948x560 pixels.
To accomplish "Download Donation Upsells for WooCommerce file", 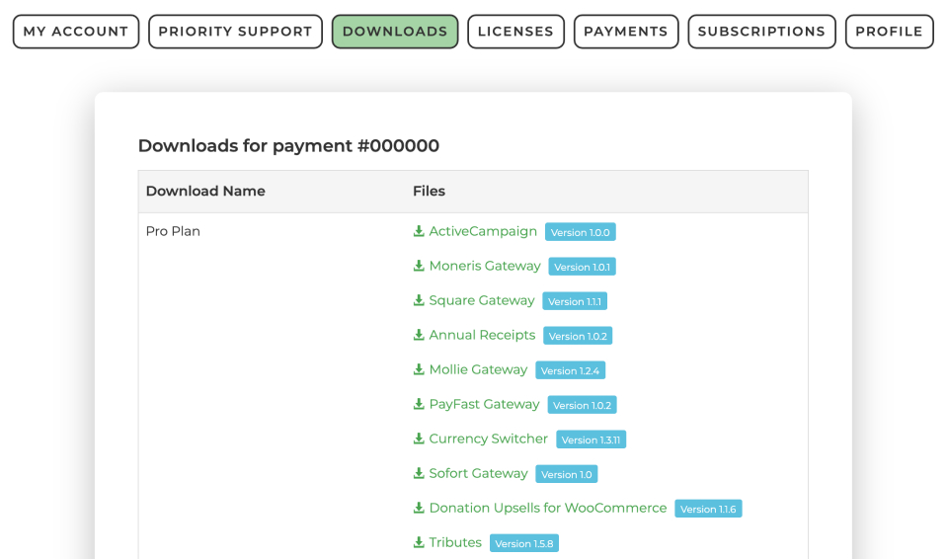I will coord(547,508).
